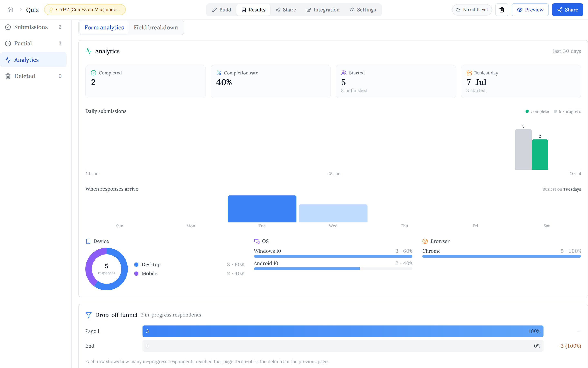Click the Android 10 progress bar
588x368 pixels.
333,269
